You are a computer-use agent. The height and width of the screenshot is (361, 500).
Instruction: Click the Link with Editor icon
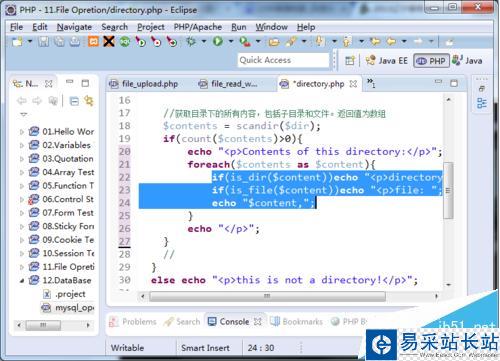pyautogui.click(x=89, y=100)
